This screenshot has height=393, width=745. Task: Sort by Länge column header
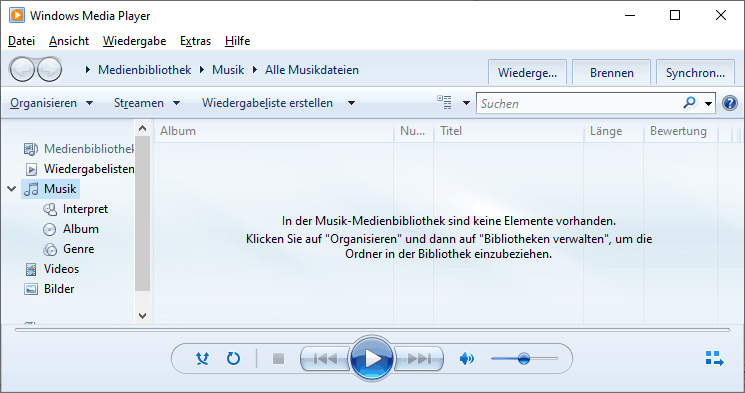point(614,131)
